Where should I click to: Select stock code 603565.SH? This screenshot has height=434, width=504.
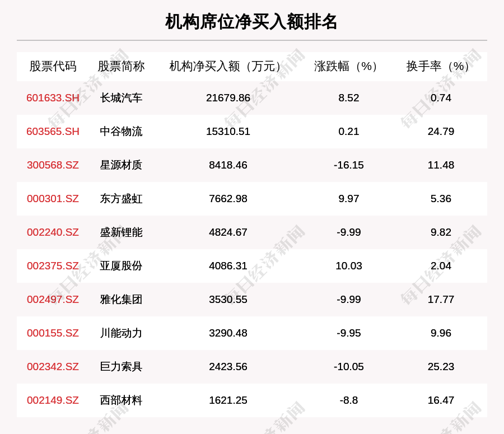click(53, 132)
